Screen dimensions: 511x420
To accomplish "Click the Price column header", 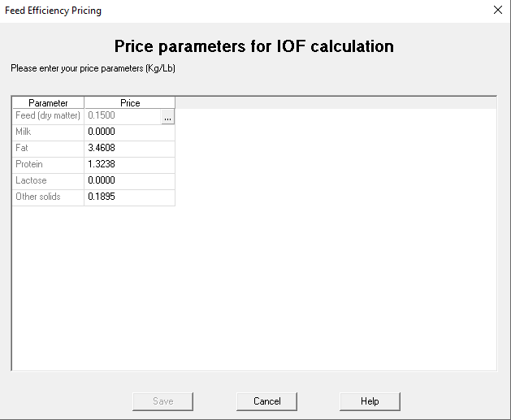I will point(130,103).
